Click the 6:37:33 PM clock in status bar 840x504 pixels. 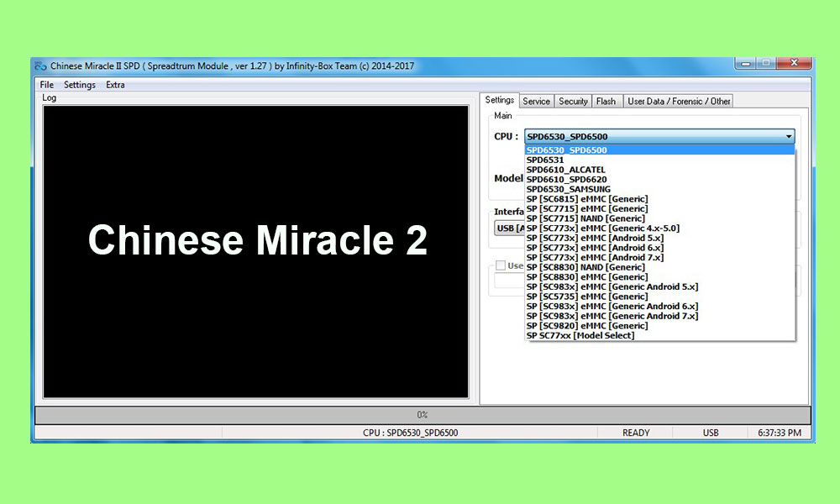click(780, 433)
